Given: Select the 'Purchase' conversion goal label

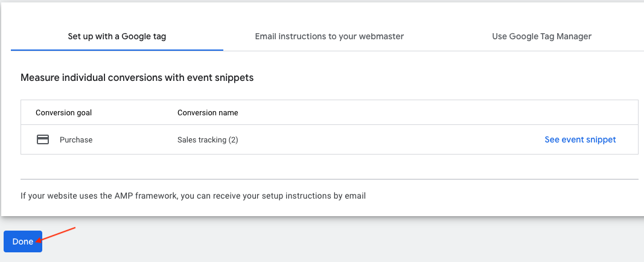Looking at the screenshot, I should (x=76, y=139).
